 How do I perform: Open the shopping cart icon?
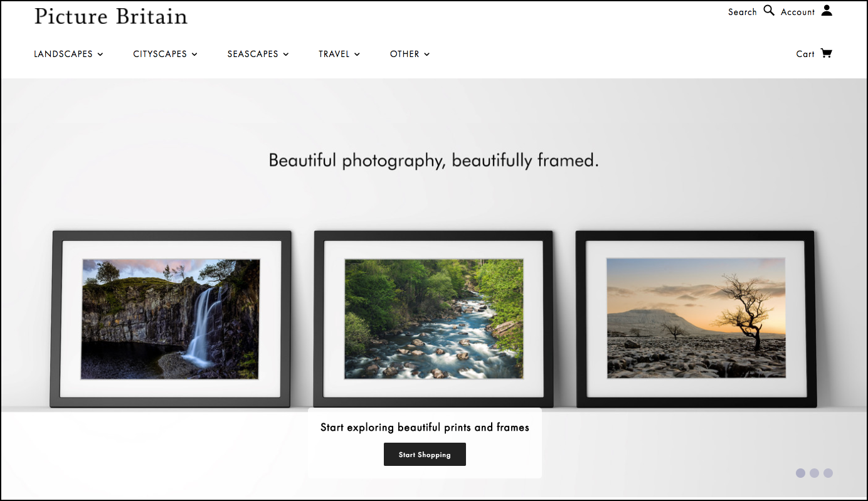click(x=827, y=53)
